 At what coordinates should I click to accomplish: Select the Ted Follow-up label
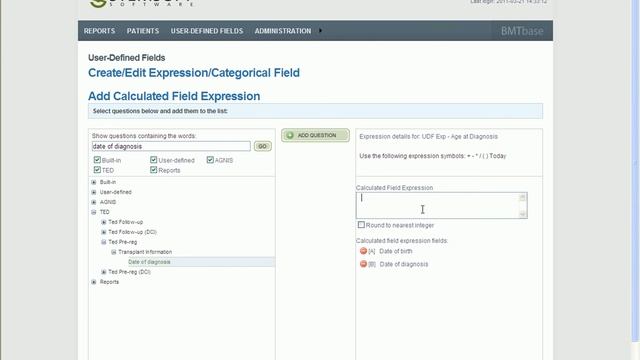click(125, 222)
